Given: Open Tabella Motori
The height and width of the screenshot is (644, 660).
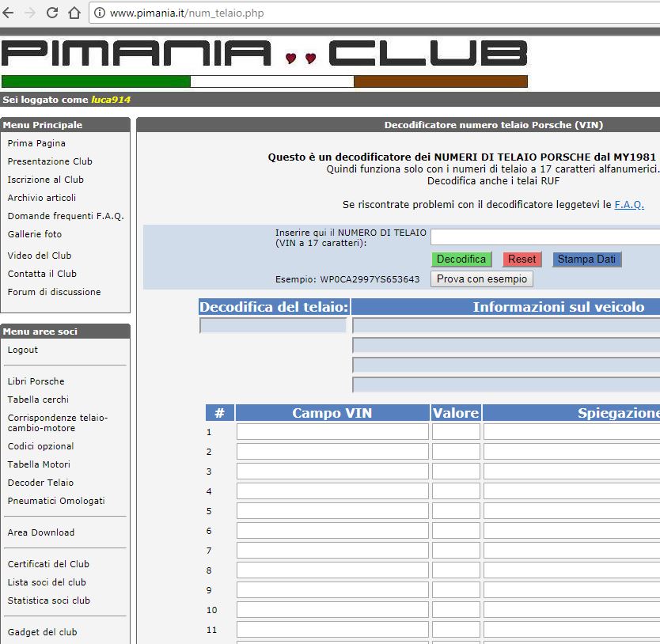Looking at the screenshot, I should click(39, 464).
